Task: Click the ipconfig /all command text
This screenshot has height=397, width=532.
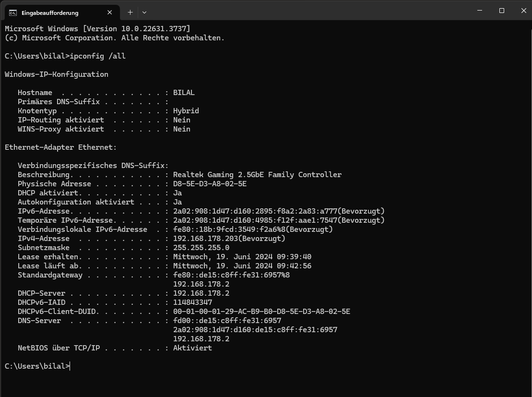Action: pos(97,56)
